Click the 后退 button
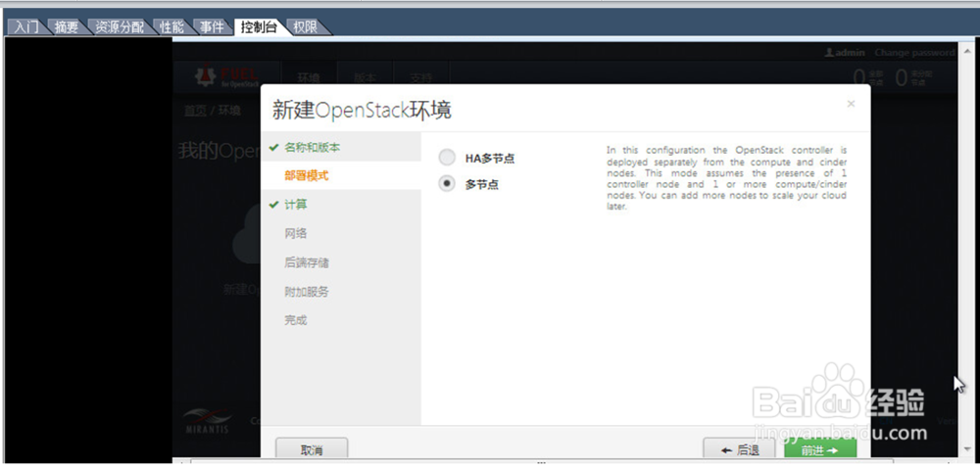This screenshot has height=467, width=980. click(x=740, y=450)
